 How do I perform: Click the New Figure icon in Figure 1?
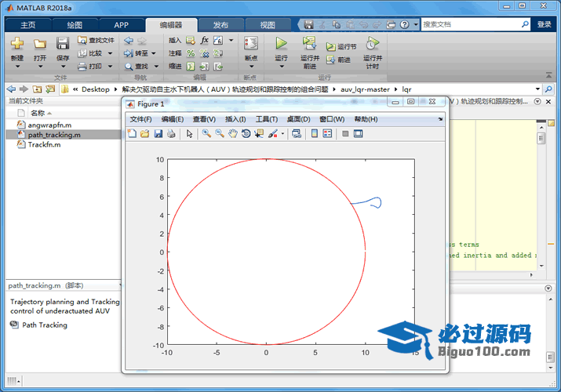tap(132, 133)
